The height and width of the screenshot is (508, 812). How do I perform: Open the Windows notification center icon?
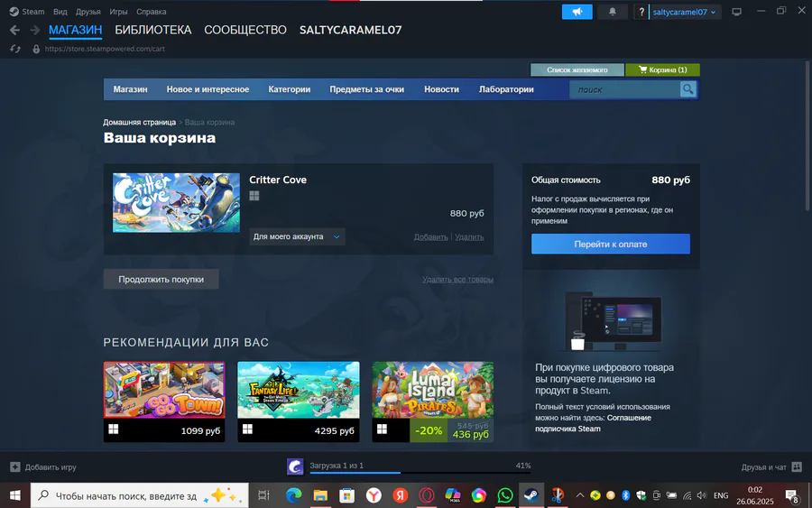(791, 495)
